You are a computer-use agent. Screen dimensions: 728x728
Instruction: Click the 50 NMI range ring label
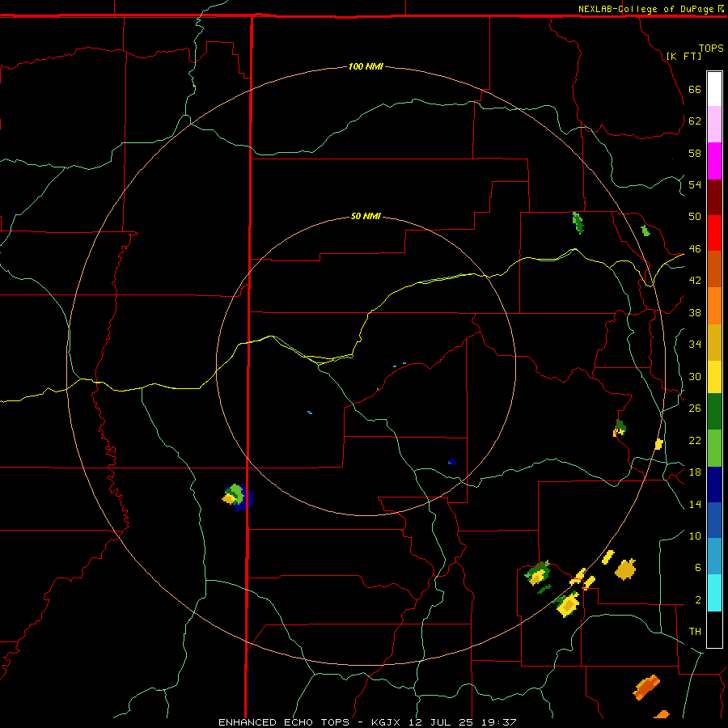click(x=366, y=216)
